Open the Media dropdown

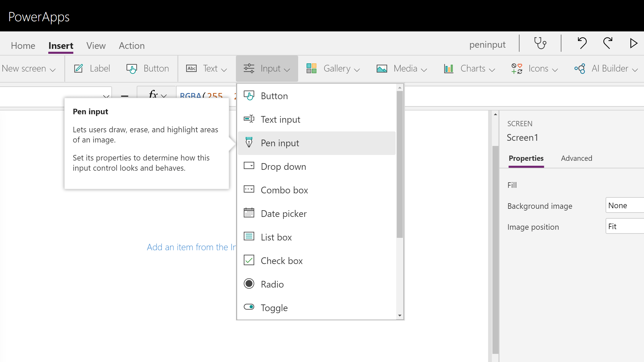click(402, 69)
